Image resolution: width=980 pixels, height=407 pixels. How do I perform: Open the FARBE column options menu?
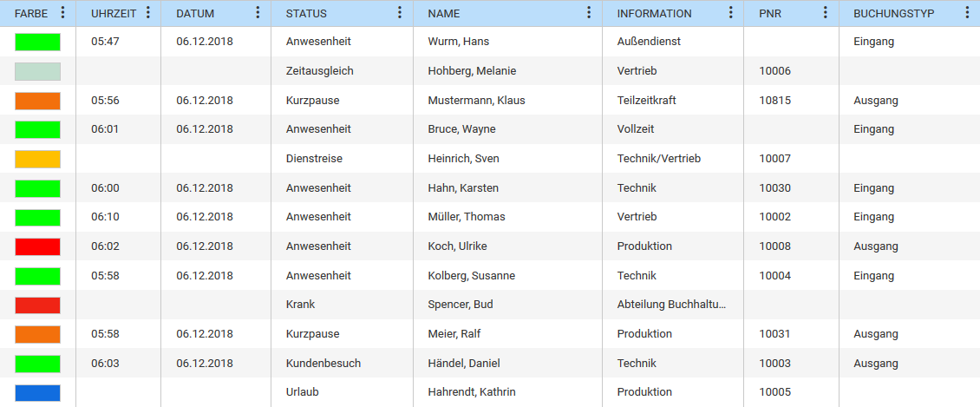[x=62, y=13]
